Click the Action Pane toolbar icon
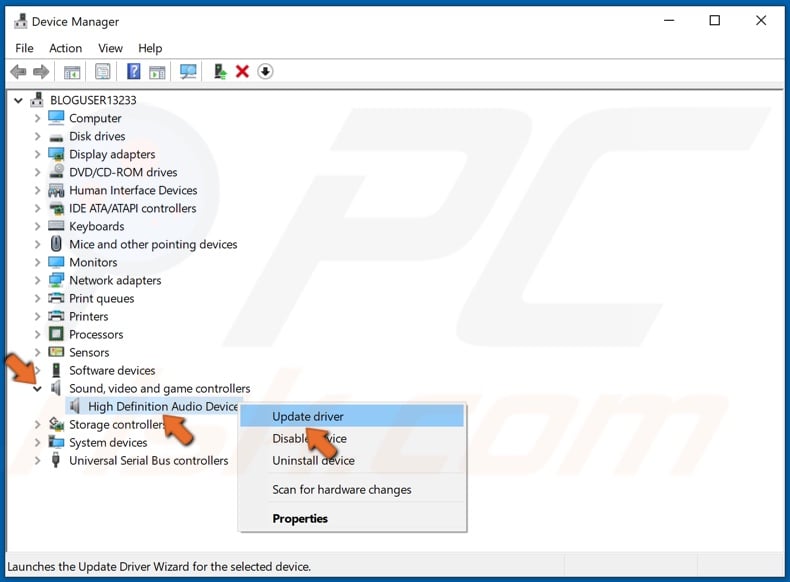The width and height of the screenshot is (790, 582). [157, 72]
